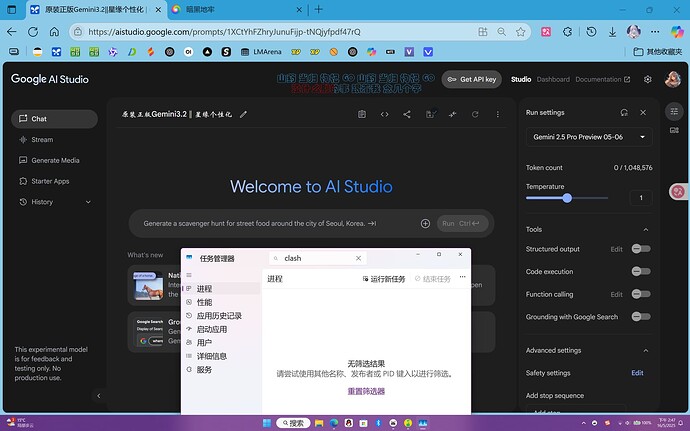Collapse the Tools section
Viewport: 690px width, 431px height.
click(x=646, y=229)
